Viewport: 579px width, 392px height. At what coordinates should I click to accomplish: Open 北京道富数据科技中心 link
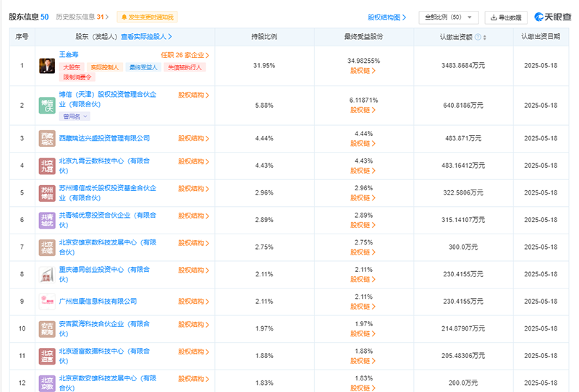tap(104, 356)
